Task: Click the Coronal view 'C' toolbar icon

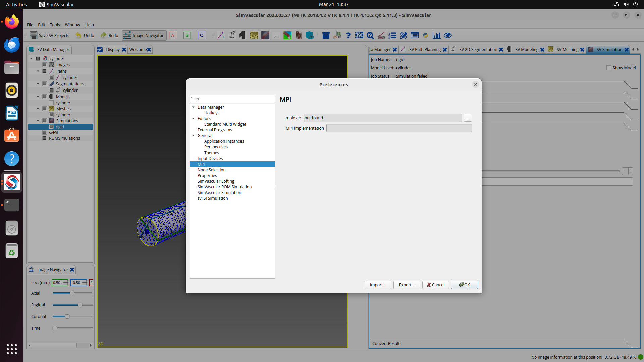Action: (202, 35)
